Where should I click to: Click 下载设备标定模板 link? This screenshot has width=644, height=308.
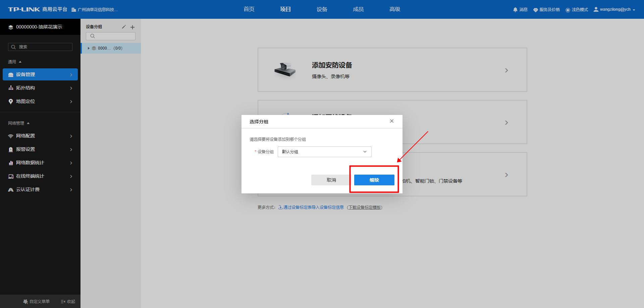(x=365, y=207)
